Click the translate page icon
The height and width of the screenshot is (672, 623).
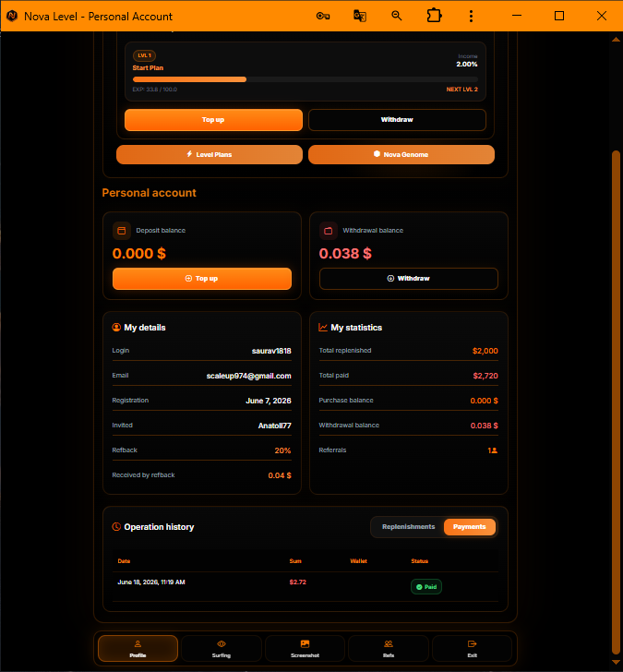pos(359,17)
